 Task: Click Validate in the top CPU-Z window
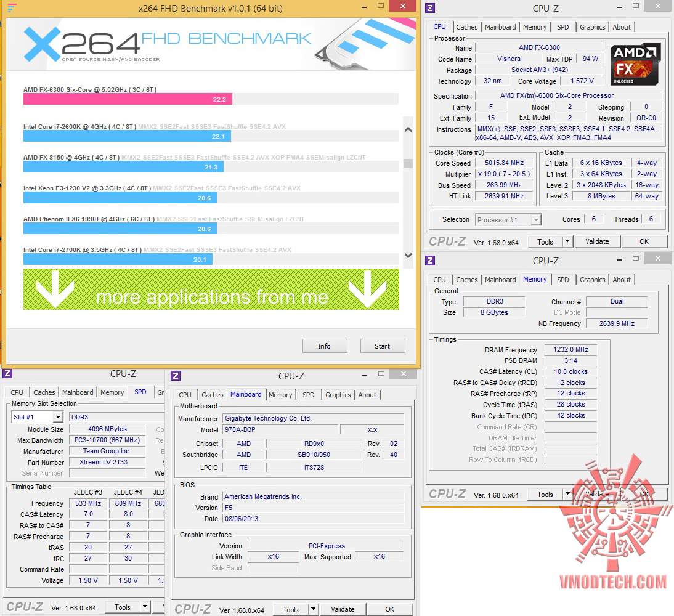(x=597, y=241)
